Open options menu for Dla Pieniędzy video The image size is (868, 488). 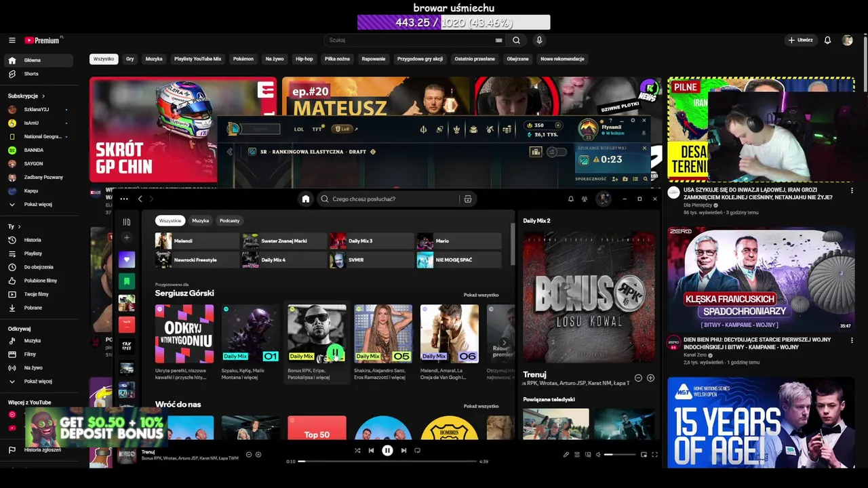[x=852, y=191]
